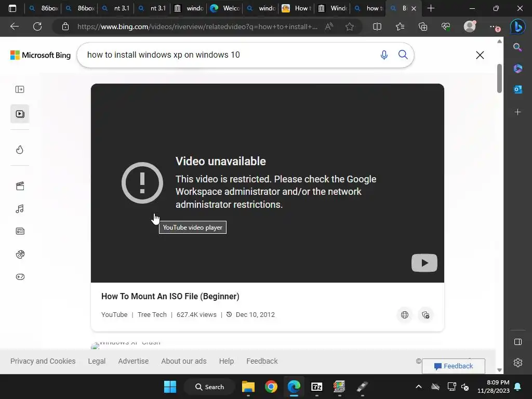The width and height of the screenshot is (532, 399).
Task: Open Collections icon in toolbar
Action: point(423,26)
